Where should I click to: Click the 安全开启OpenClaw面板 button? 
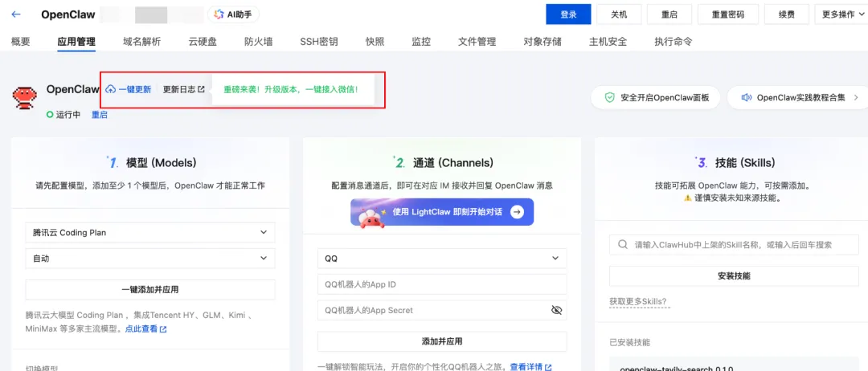pos(656,97)
